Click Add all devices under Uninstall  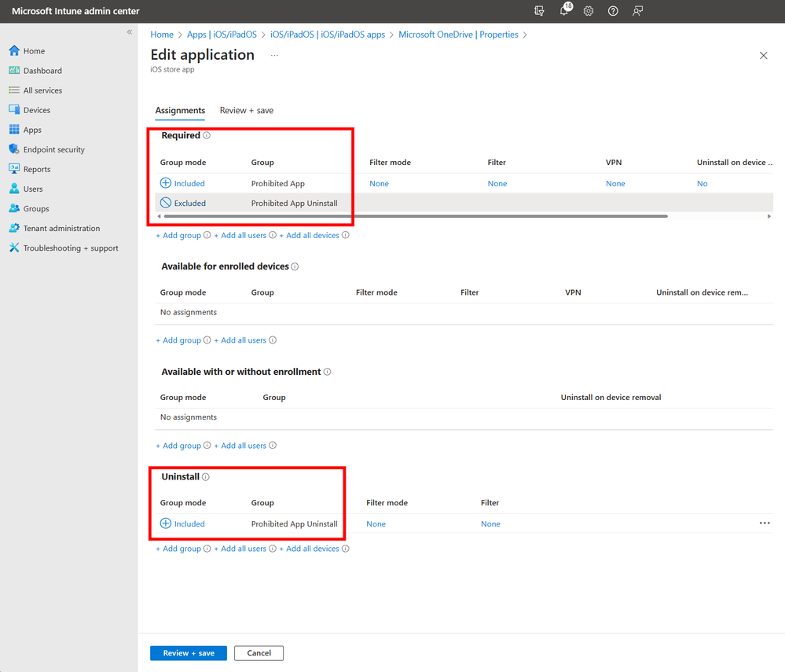(309, 549)
